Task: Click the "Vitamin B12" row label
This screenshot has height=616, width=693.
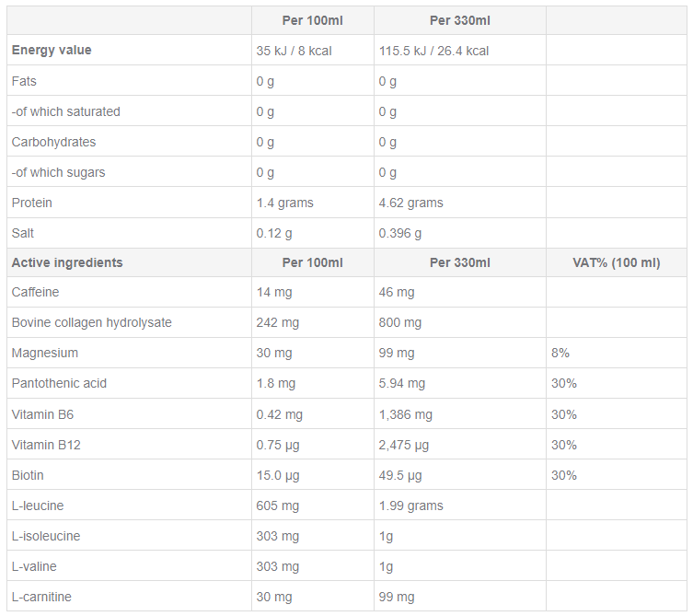Action: [46, 445]
